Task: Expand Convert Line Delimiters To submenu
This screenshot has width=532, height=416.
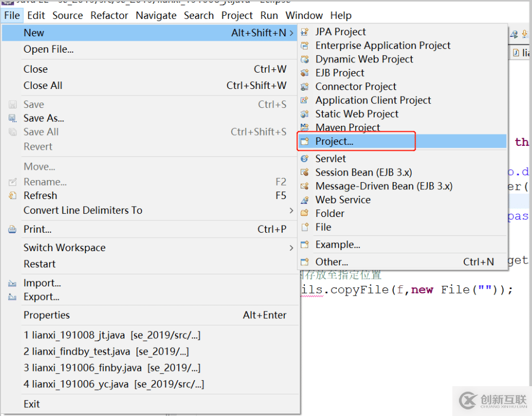Action: pos(291,210)
